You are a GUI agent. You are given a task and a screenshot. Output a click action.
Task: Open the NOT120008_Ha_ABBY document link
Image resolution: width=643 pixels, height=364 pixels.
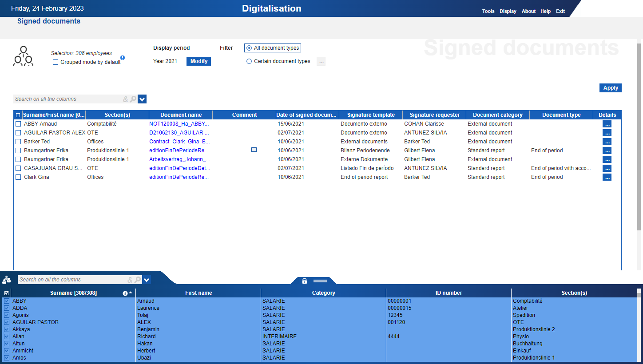tap(179, 124)
